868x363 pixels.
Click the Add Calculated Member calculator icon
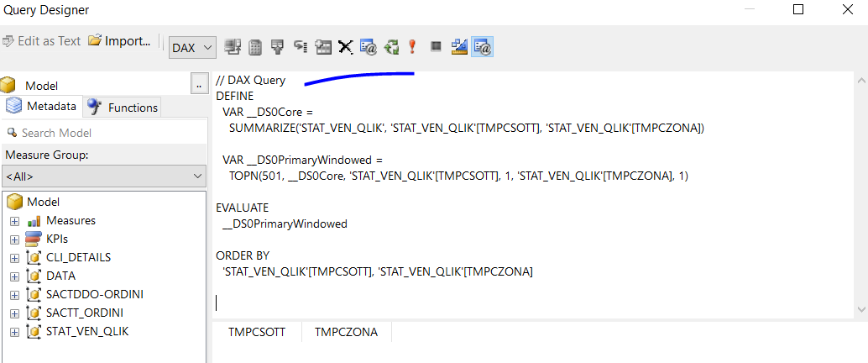pyautogui.click(x=254, y=47)
